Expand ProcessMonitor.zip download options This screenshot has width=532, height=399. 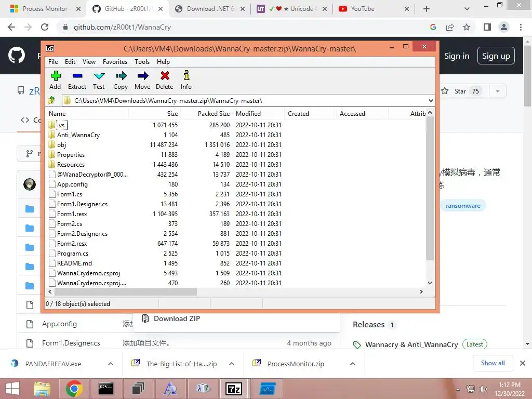click(353, 364)
